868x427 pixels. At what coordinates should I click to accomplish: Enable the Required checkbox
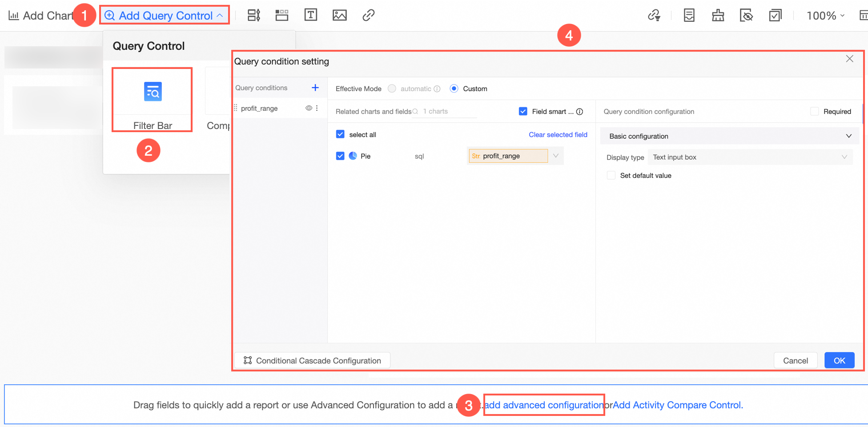pos(815,111)
